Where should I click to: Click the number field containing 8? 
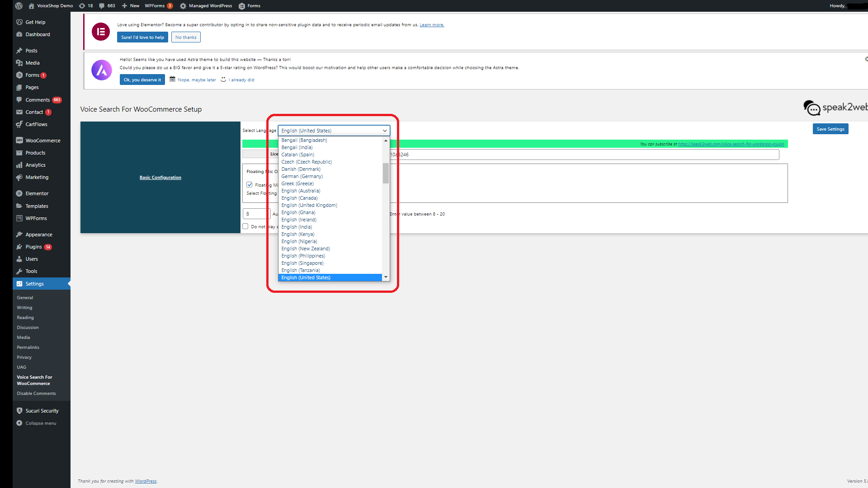(256, 214)
